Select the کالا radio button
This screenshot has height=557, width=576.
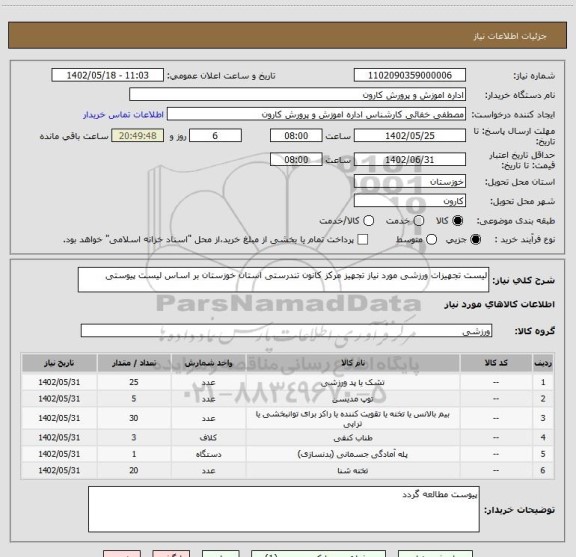[458, 221]
